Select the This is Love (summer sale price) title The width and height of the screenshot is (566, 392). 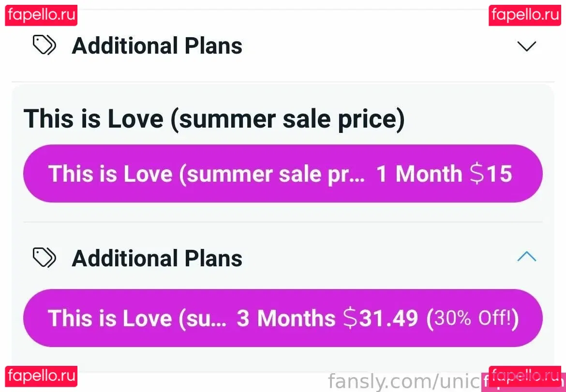214,119
